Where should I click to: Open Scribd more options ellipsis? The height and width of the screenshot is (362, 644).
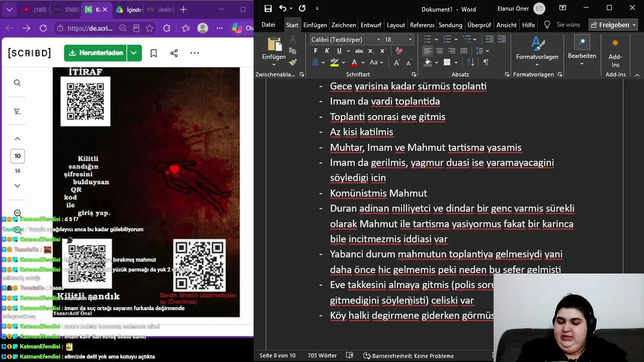point(195,53)
